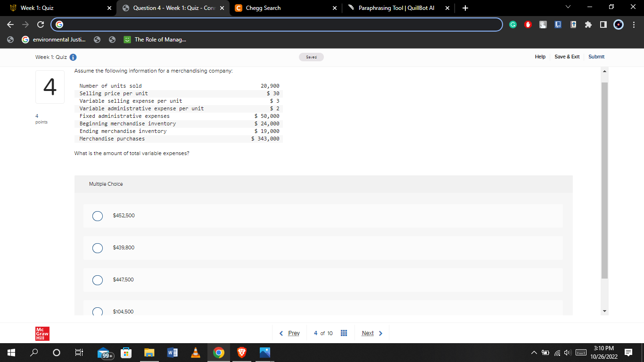Select the $452,500 answer option
The width and height of the screenshot is (644, 362).
coord(98,216)
